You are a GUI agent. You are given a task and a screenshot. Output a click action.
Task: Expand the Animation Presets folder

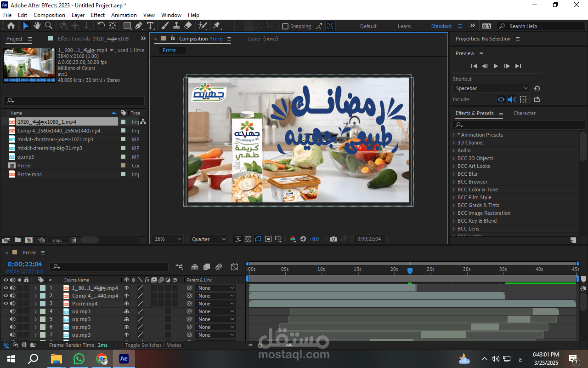(454, 135)
